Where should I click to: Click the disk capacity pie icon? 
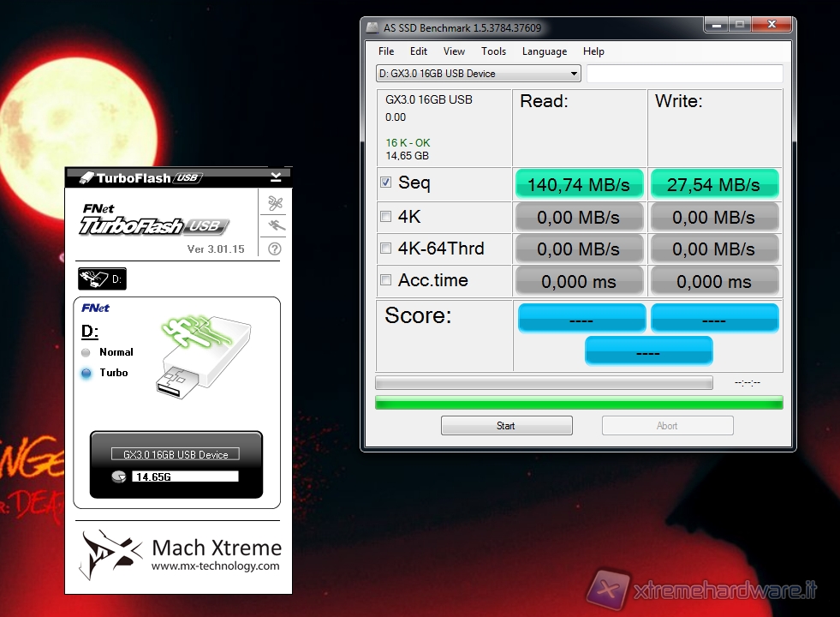coord(118,476)
